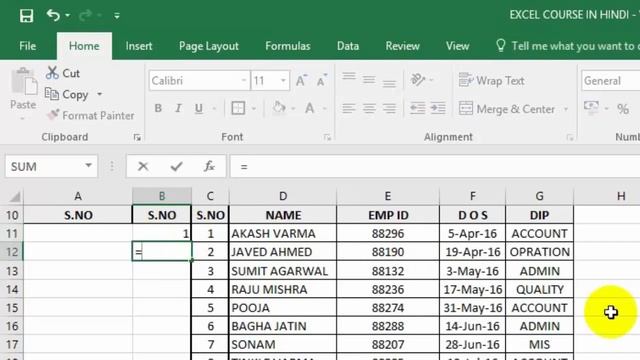This screenshot has height=360, width=640.
Task: Open the undo history dropdown arrow
Action: pyautogui.click(x=67, y=16)
